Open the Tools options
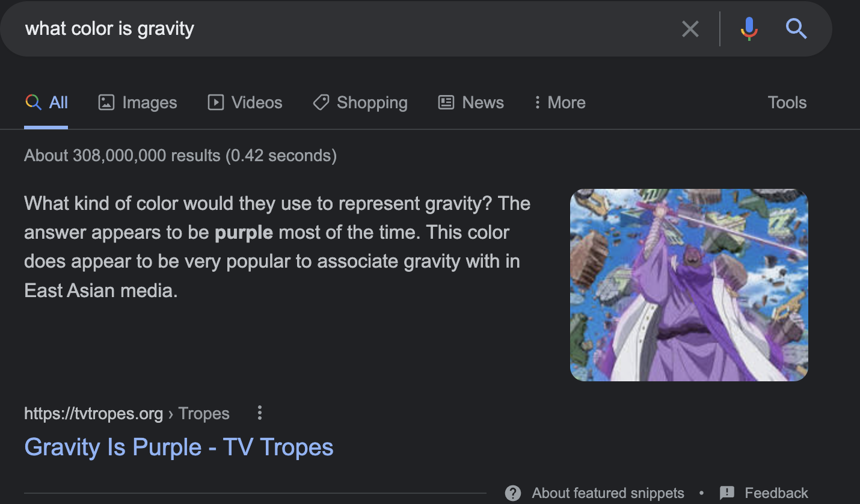 tap(787, 102)
